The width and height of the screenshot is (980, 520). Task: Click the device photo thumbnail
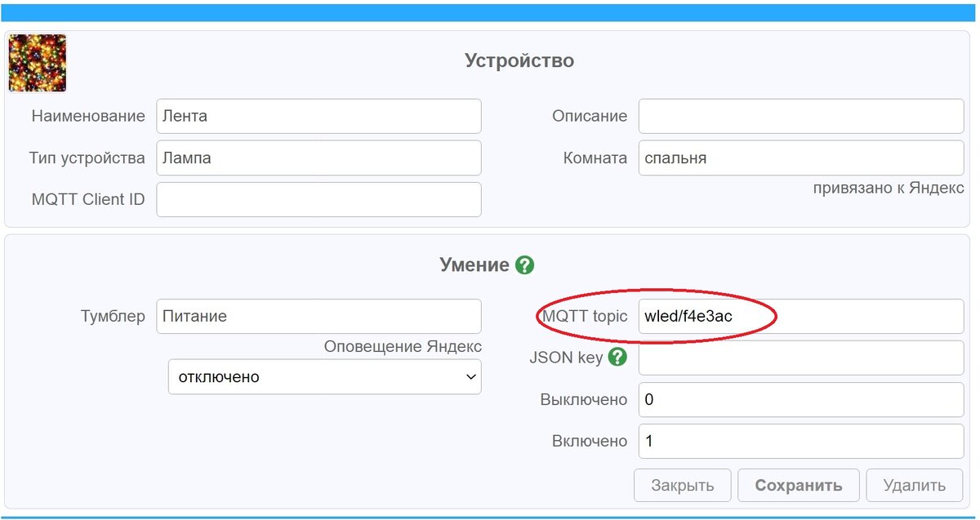pyautogui.click(x=37, y=63)
